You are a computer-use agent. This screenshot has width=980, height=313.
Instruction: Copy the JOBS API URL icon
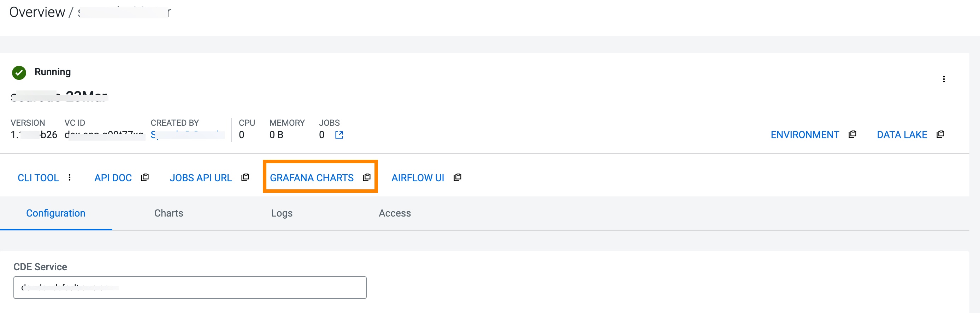pos(246,178)
